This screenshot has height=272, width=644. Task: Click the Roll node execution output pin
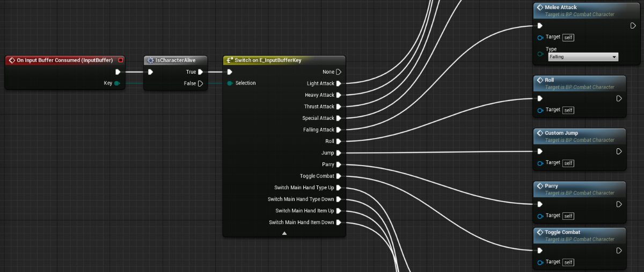pos(619,98)
